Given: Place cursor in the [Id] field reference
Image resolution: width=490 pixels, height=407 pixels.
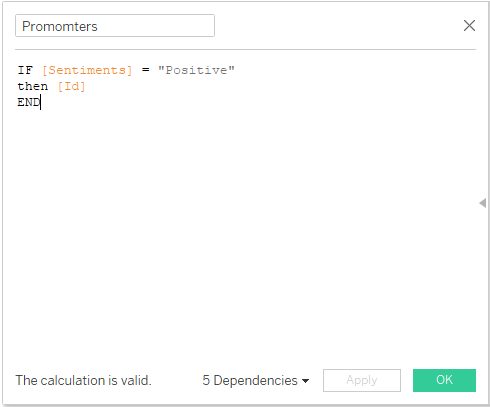Looking at the screenshot, I should pyautogui.click(x=72, y=86).
